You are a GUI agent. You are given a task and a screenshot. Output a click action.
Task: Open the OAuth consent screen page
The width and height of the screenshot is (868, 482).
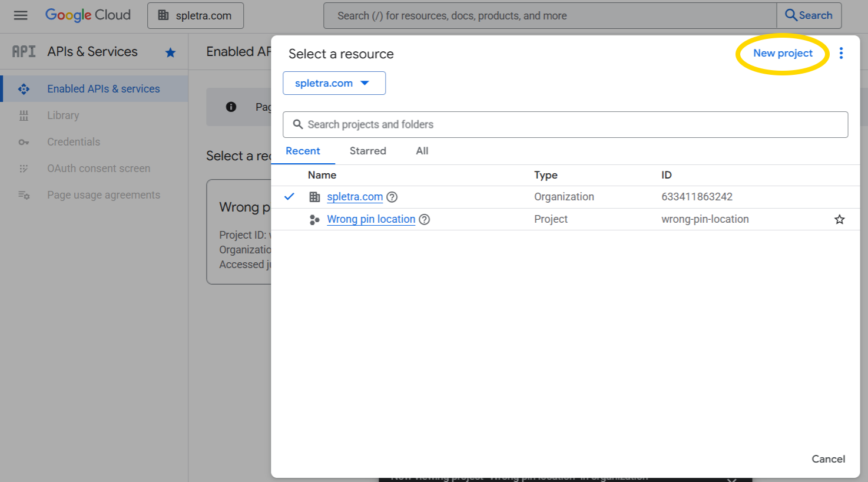(x=98, y=168)
